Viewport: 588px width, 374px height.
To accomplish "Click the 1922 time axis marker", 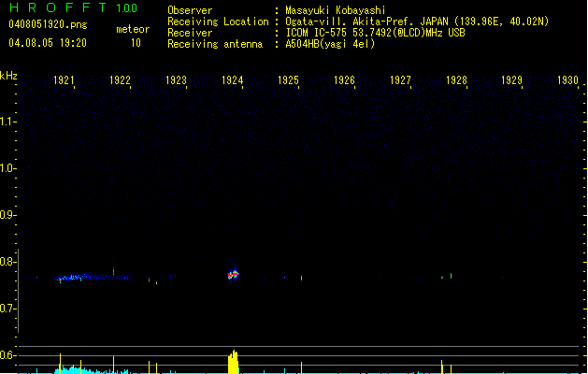I will tap(120, 80).
